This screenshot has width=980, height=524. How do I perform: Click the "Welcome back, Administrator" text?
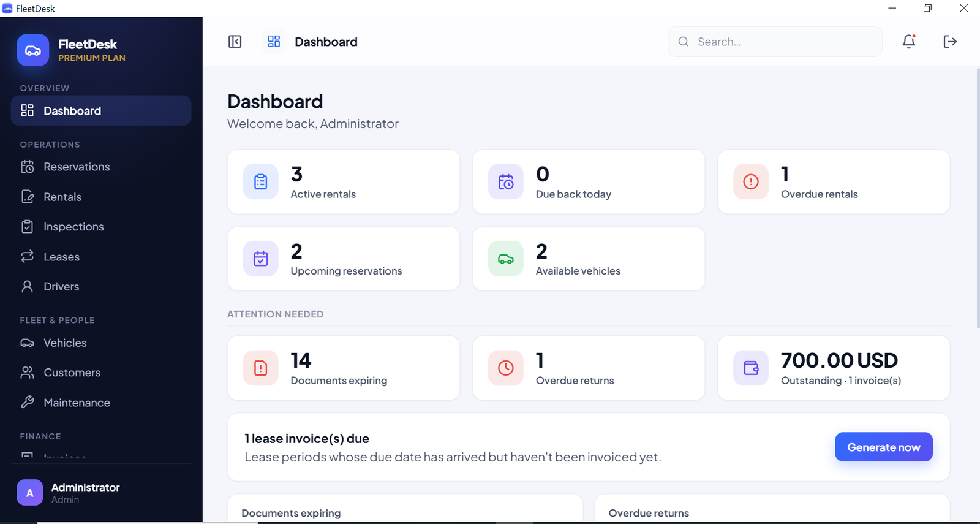pyautogui.click(x=313, y=124)
